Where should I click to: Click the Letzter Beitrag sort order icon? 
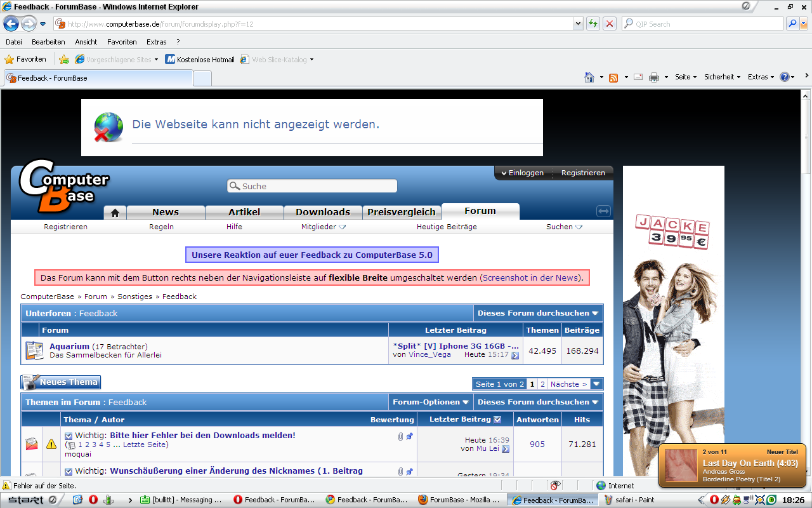[497, 419]
